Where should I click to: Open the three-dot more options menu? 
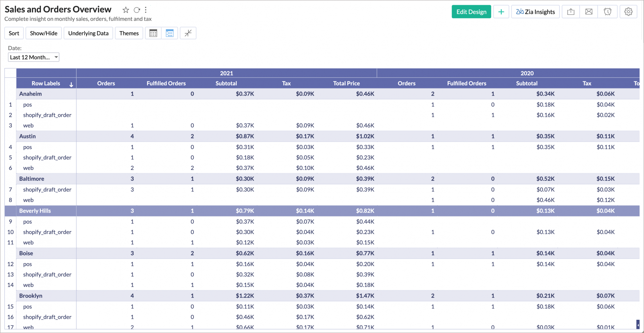click(x=146, y=10)
